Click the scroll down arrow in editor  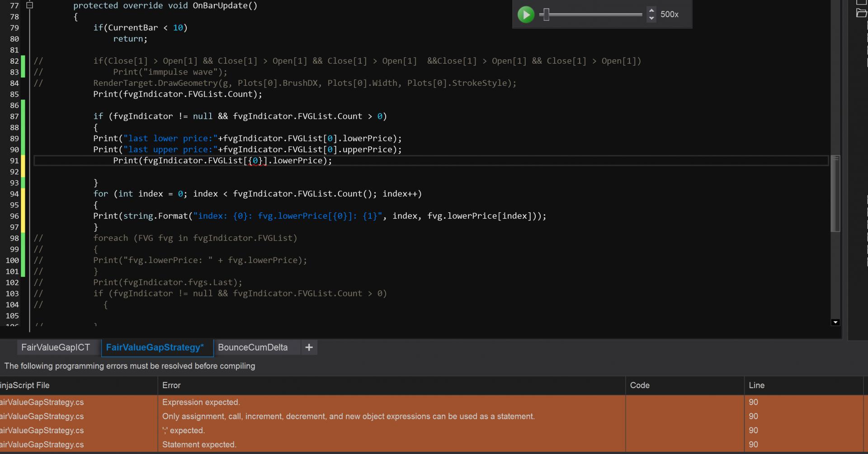pos(835,322)
